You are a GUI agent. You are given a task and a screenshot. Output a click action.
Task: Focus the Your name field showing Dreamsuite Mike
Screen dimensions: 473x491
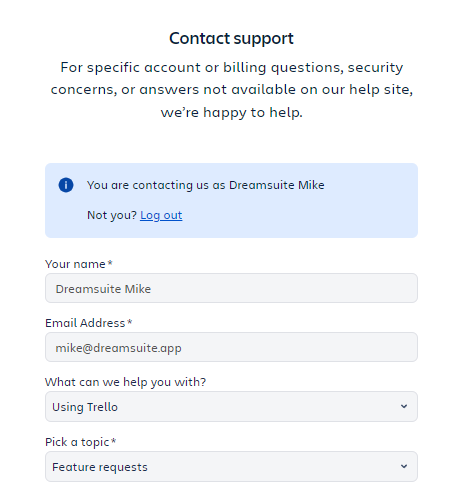pos(231,288)
